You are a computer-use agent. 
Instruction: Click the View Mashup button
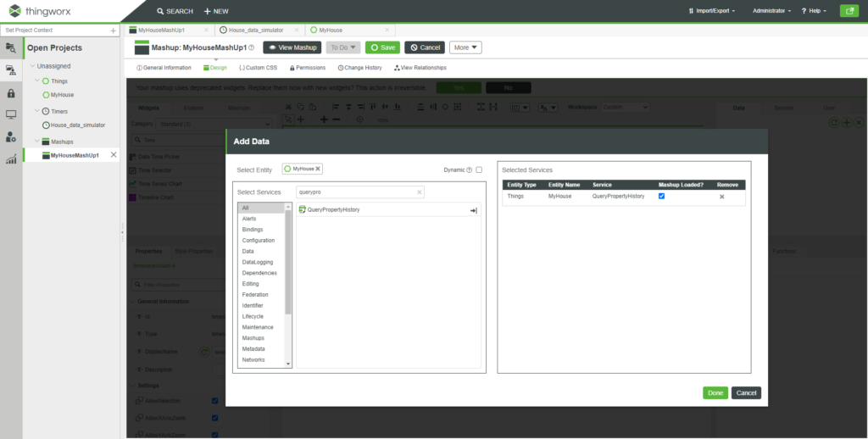point(292,47)
